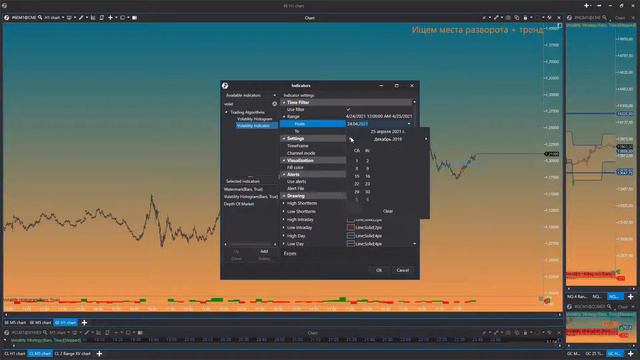Image resolution: width=640 pixels, height=360 pixels.
Task: Select Depth Of Market in selected indicators
Action: [239, 204]
